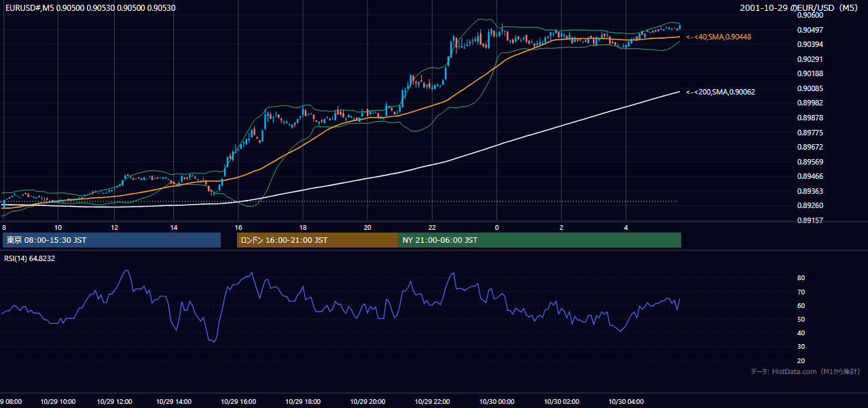Image resolution: width=868 pixels, height=408 pixels.
Task: Click bottom date label 10/29 16:00
Action: pyautogui.click(x=238, y=402)
